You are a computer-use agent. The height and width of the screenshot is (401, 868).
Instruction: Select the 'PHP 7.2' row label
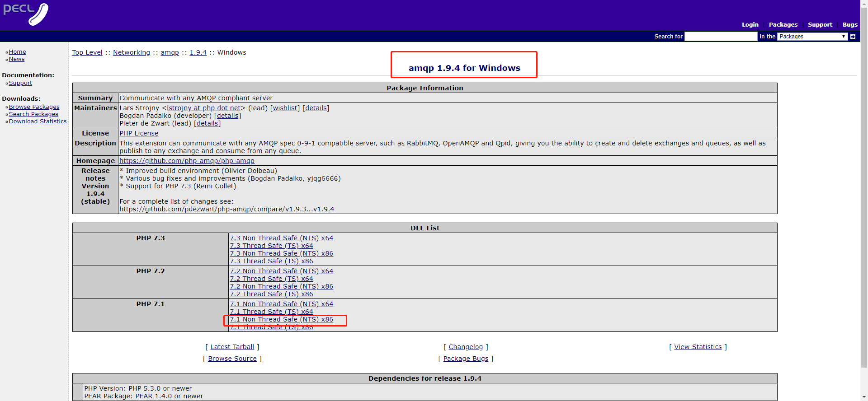click(x=151, y=271)
